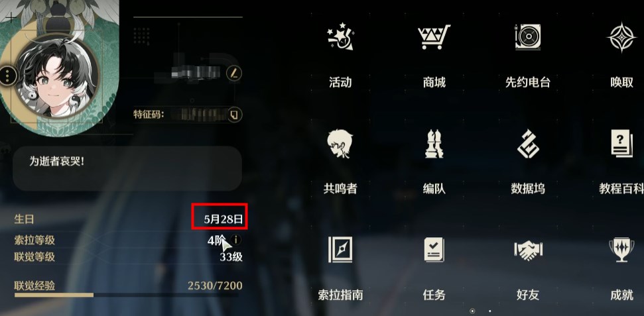Open the 任务 quest checklist icon
The height and width of the screenshot is (316, 644).
(x=434, y=250)
